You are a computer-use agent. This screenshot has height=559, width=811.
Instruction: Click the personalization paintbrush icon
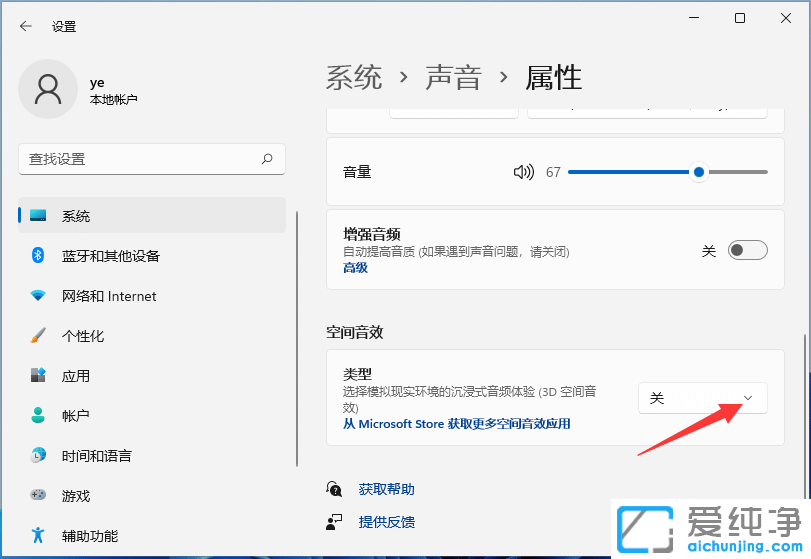click(x=38, y=335)
